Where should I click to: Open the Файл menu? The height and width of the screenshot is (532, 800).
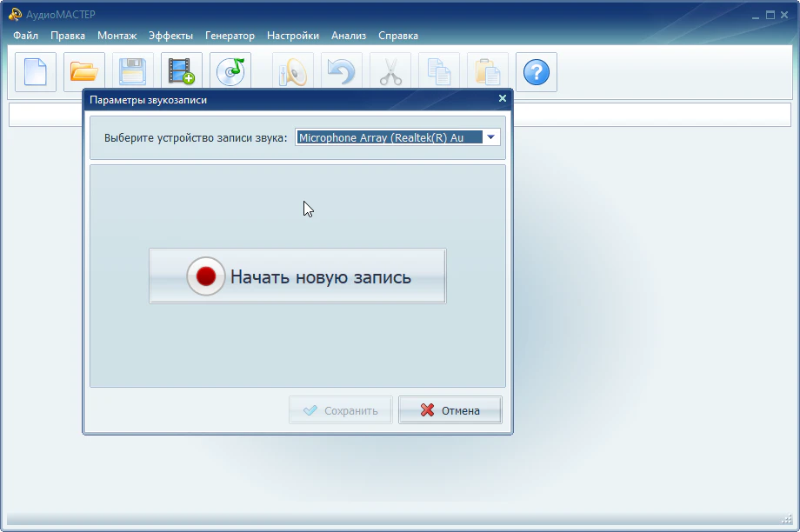coord(26,36)
